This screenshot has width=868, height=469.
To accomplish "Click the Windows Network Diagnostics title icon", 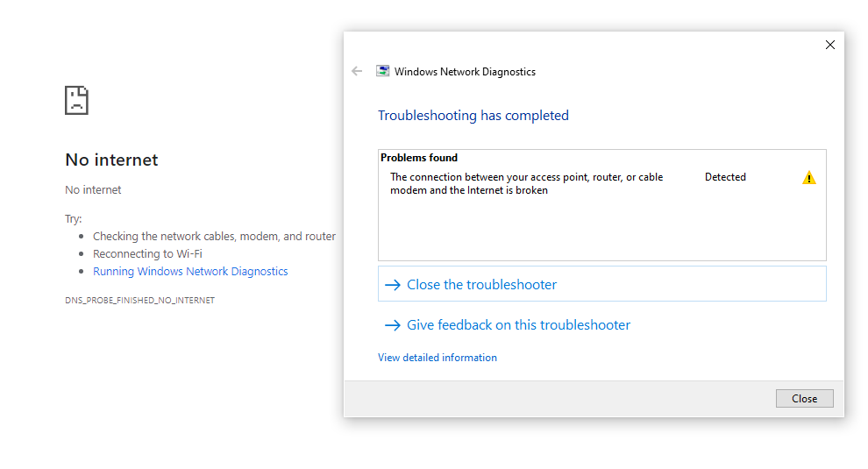I will [382, 71].
